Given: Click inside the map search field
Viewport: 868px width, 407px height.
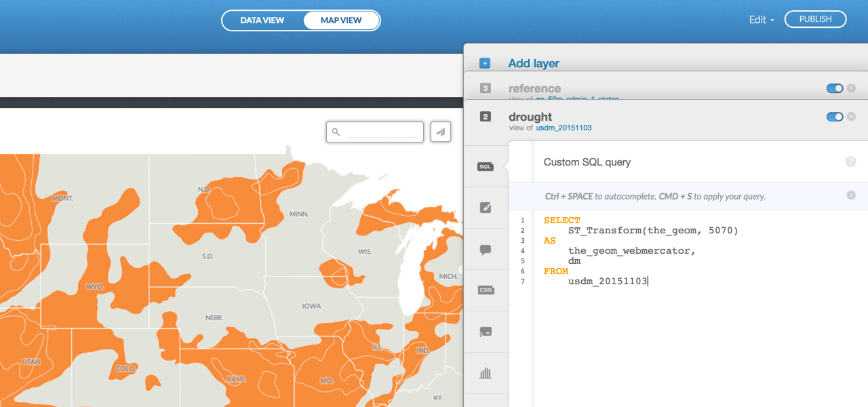Looking at the screenshot, I should point(380,132).
